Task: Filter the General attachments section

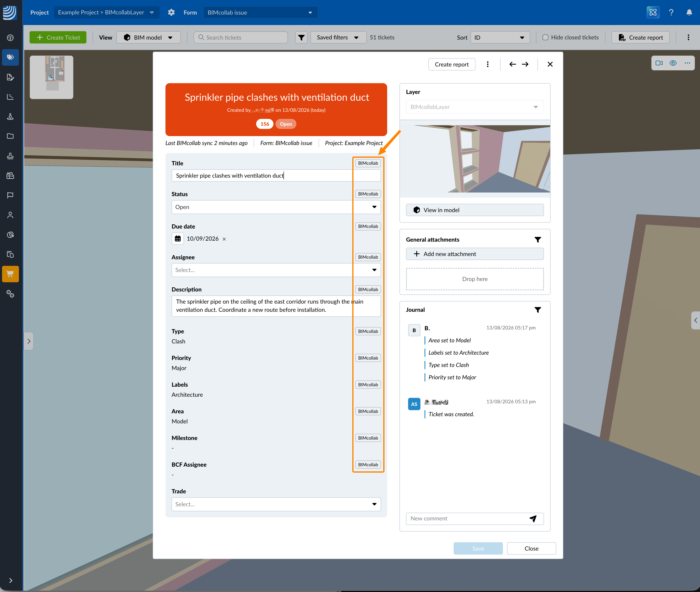Action: point(537,240)
